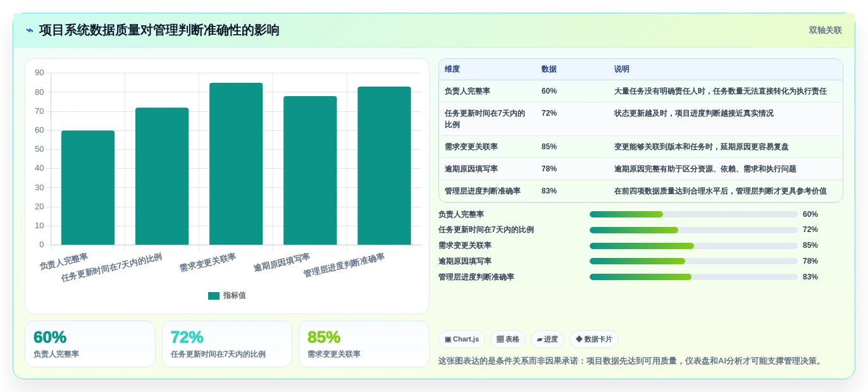This screenshot has width=868, height=392.
Task: Click the 负责人完整率 label in progress list
Action: 461,214
